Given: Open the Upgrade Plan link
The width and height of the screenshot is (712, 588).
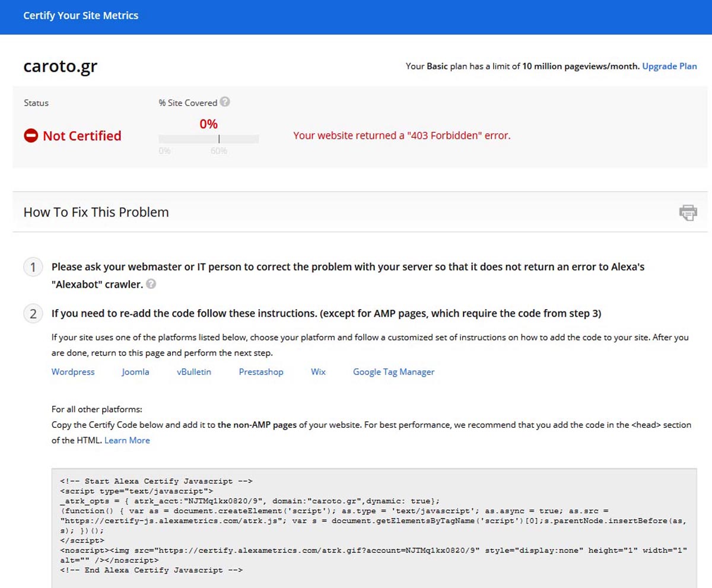Looking at the screenshot, I should 669,66.
